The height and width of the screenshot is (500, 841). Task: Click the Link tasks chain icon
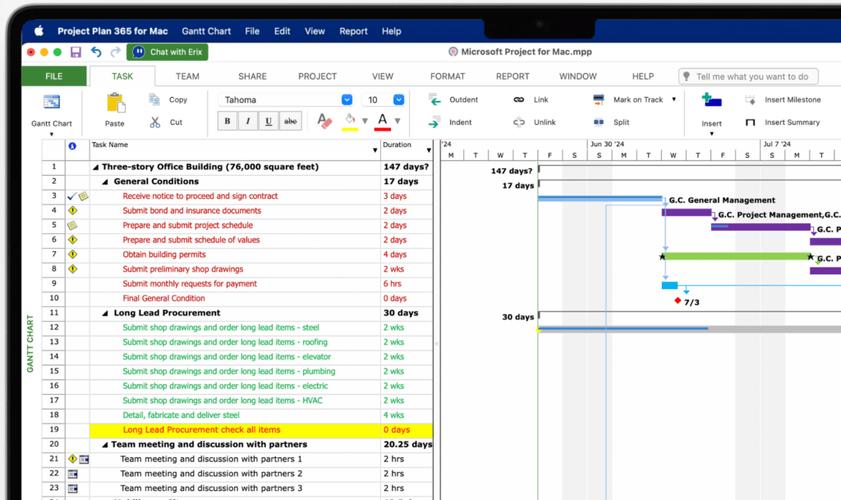coord(518,100)
